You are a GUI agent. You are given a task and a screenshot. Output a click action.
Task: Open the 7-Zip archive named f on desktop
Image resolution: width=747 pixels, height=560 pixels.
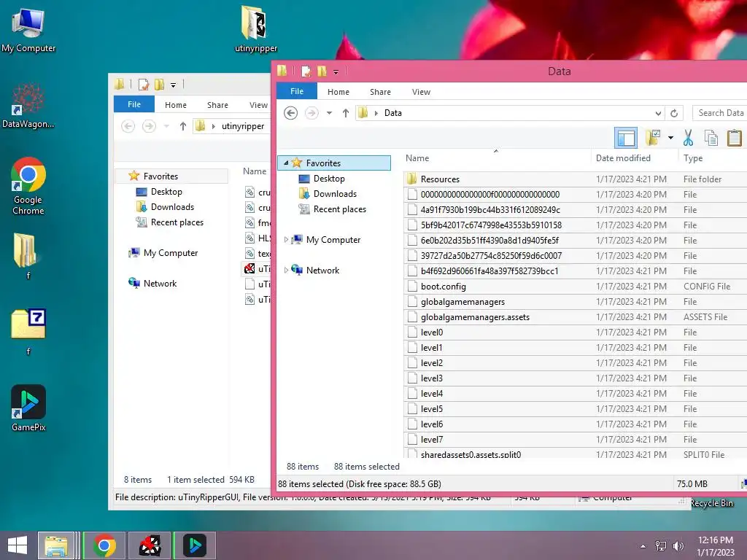28,331
